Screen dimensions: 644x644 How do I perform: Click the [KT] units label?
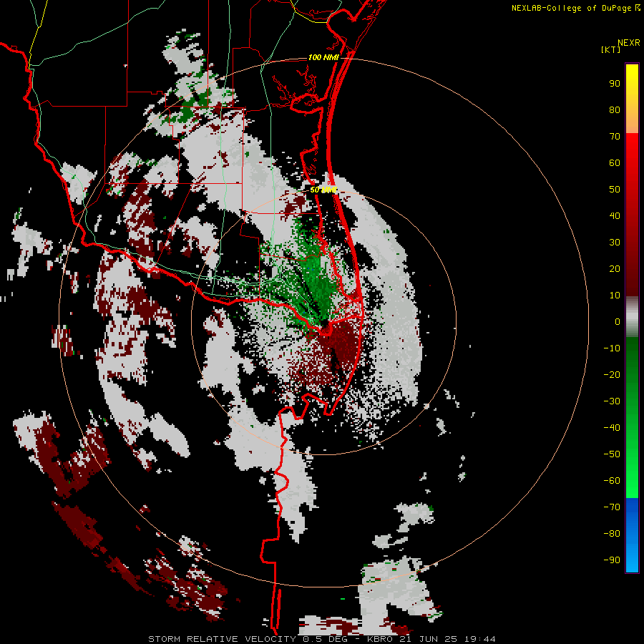(x=610, y=49)
